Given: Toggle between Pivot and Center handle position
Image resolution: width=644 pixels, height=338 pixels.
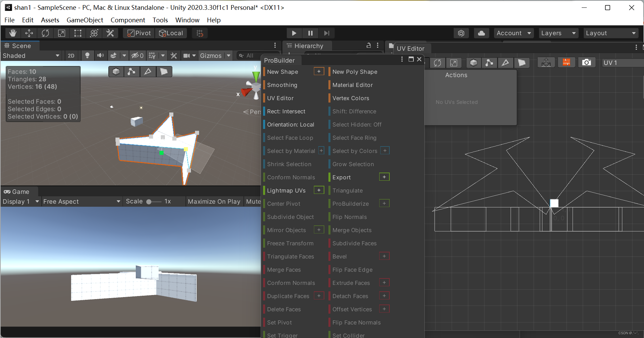Looking at the screenshot, I should coord(138,33).
